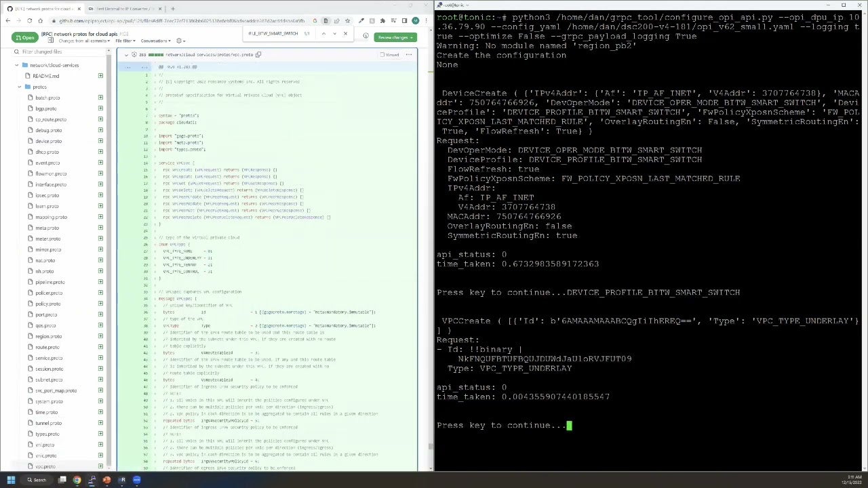Reload the GitHub page
This screenshot has width=868, height=488.
coord(29,21)
